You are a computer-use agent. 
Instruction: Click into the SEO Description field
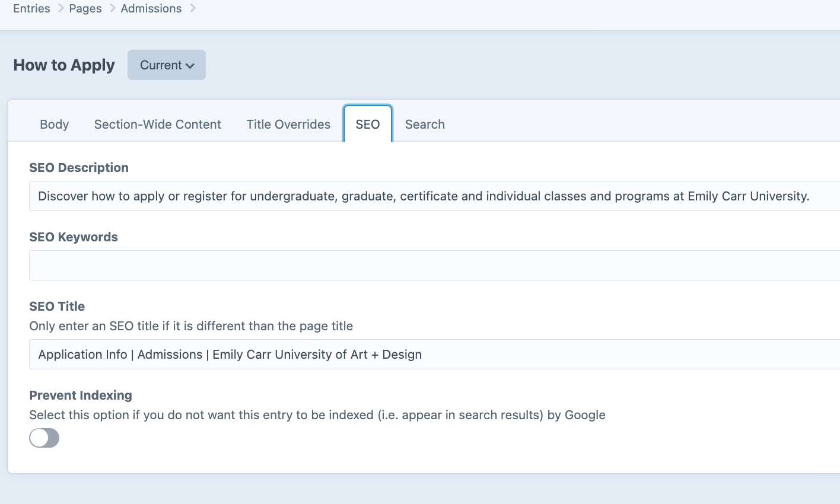pos(434,196)
